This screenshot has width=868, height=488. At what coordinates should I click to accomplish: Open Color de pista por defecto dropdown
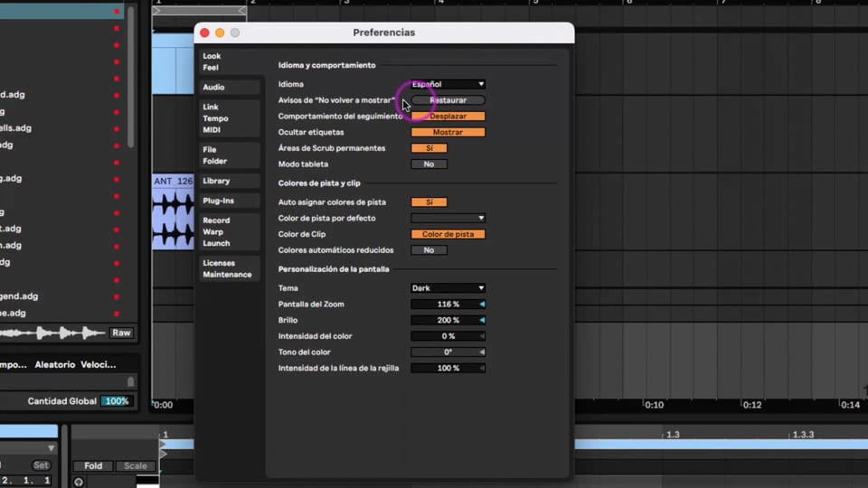[448, 218]
